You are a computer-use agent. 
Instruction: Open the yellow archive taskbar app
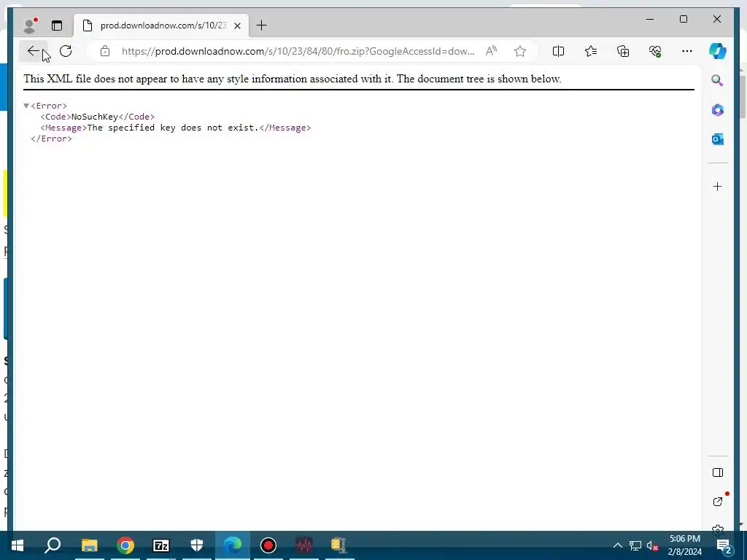pyautogui.click(x=338, y=545)
